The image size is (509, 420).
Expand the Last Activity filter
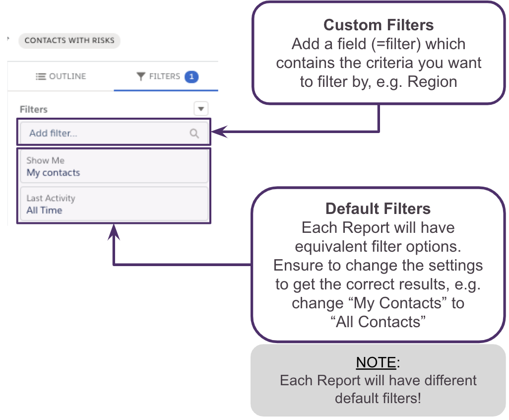(x=114, y=204)
